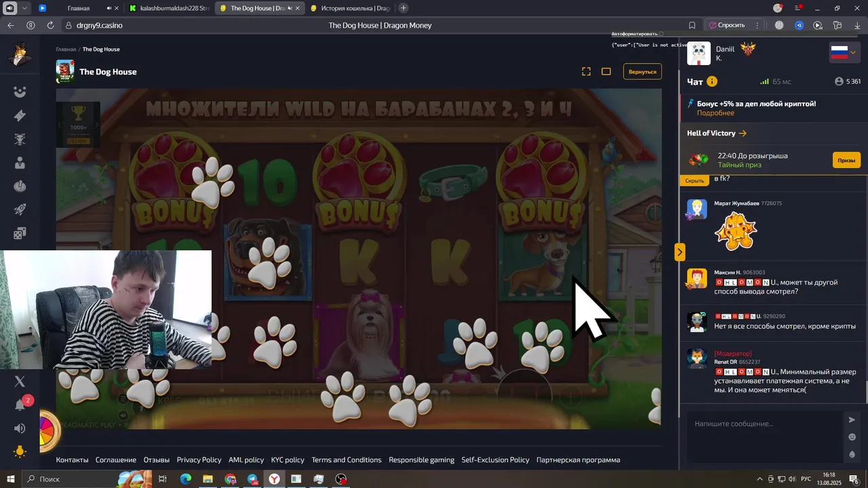Open the Партнерская программа footer link
The width and height of the screenshot is (868, 488).
[x=578, y=460]
